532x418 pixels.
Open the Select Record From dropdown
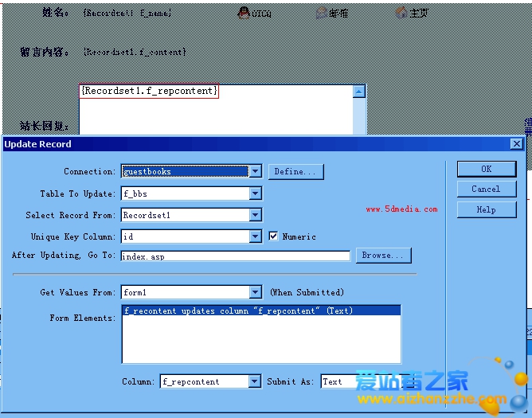255,215
